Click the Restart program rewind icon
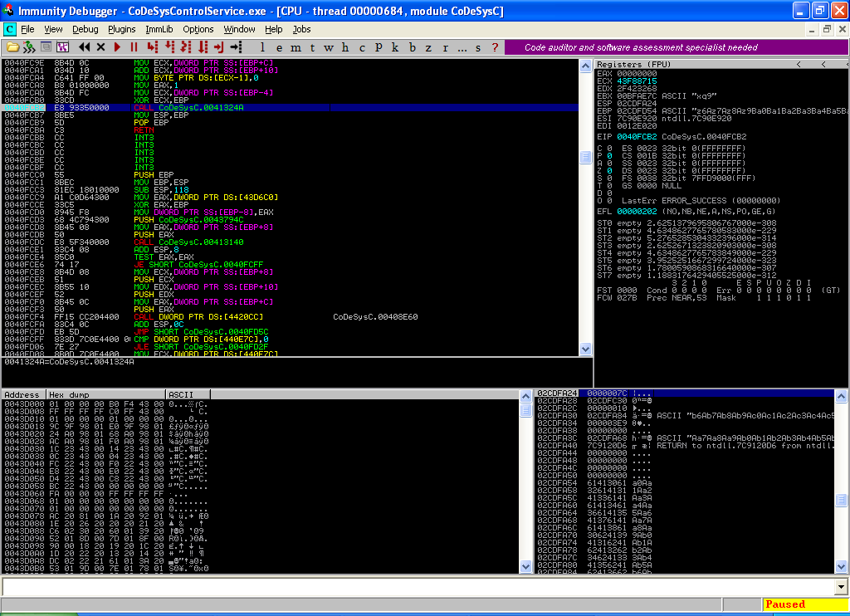The width and height of the screenshot is (850, 616). point(85,47)
